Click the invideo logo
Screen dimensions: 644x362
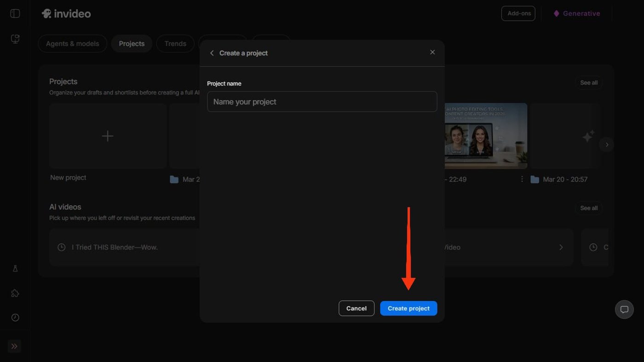pos(66,14)
